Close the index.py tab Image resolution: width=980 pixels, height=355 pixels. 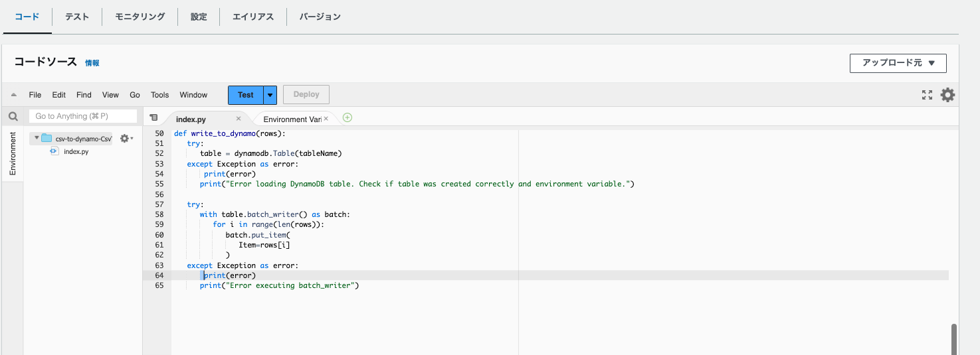(239, 119)
